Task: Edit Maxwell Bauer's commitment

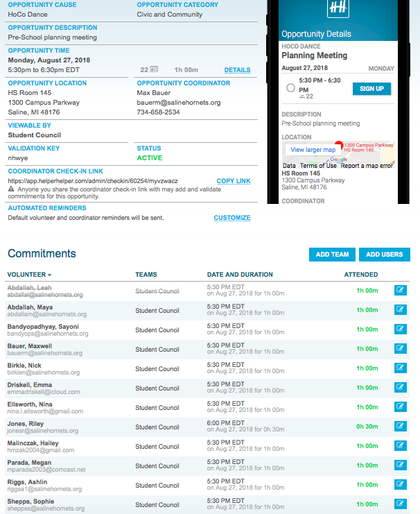Action: pos(401,348)
